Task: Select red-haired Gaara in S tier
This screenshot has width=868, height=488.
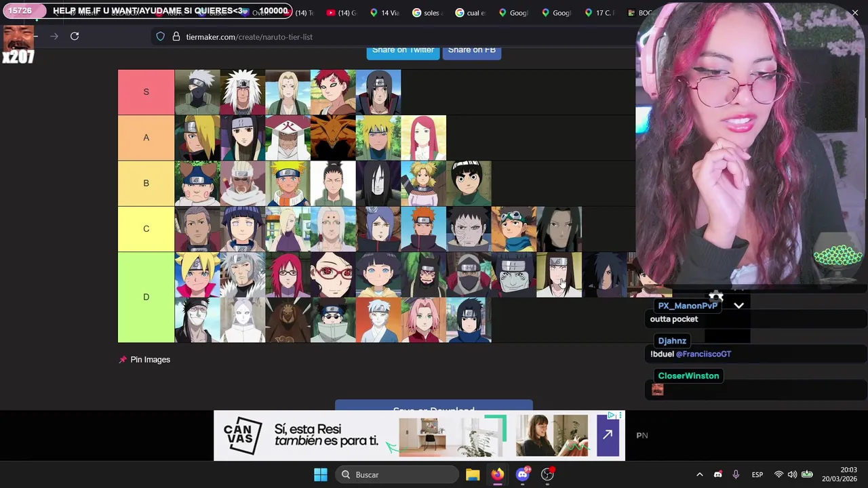Action: [333, 92]
